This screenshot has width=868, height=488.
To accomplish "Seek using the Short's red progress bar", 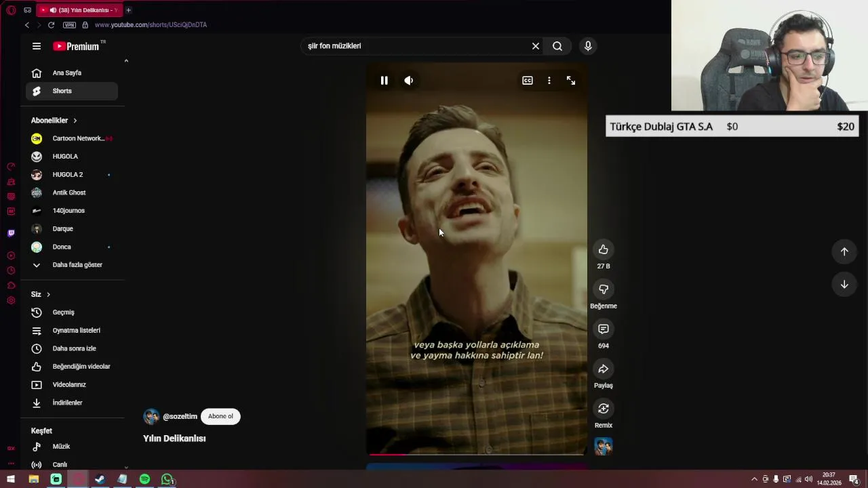I will [477, 453].
